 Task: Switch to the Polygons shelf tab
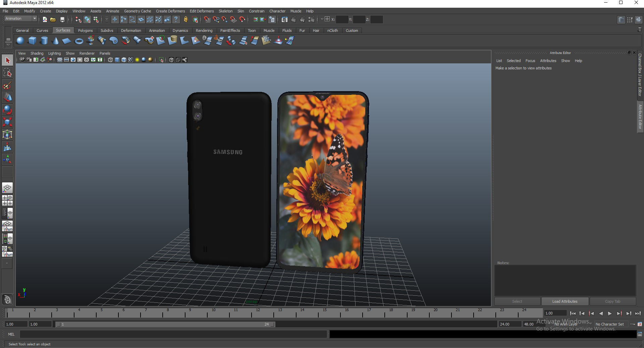click(85, 31)
